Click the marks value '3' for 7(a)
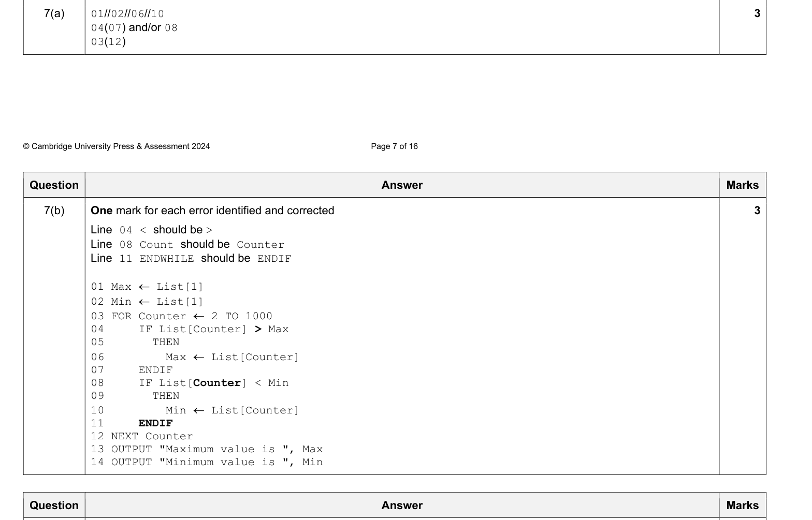The width and height of the screenshot is (812, 520). [x=757, y=14]
